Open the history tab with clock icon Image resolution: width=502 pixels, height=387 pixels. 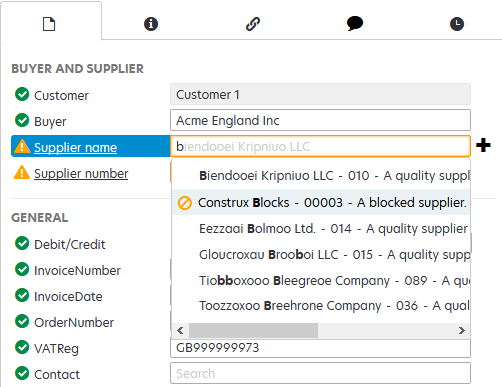457,24
